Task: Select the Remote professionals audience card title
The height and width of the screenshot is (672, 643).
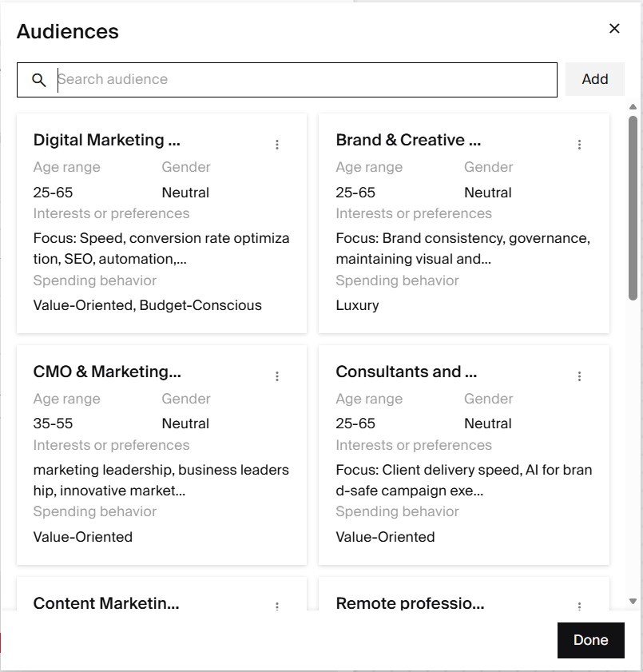Action: (410, 603)
